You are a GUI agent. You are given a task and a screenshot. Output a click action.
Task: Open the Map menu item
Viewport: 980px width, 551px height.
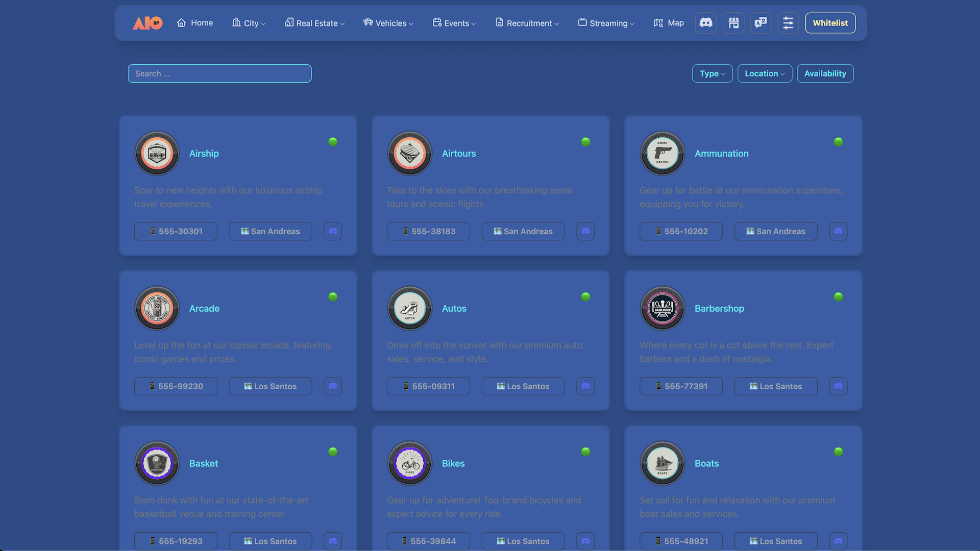coord(669,23)
